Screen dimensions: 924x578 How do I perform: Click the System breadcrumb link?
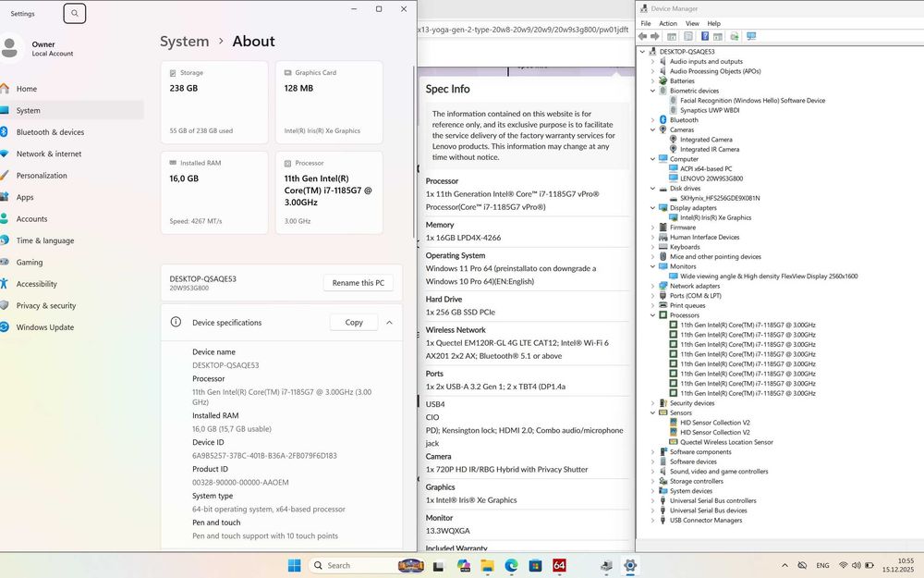185,42
